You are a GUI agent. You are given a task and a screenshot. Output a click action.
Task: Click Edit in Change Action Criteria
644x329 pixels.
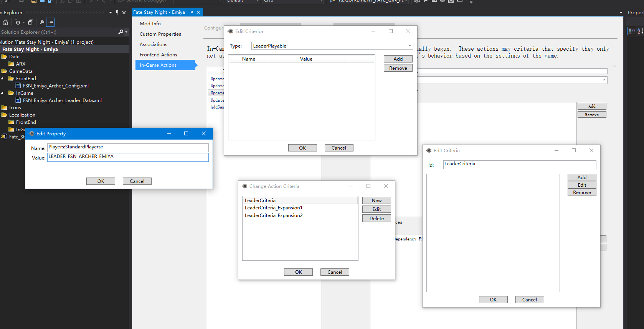376,209
